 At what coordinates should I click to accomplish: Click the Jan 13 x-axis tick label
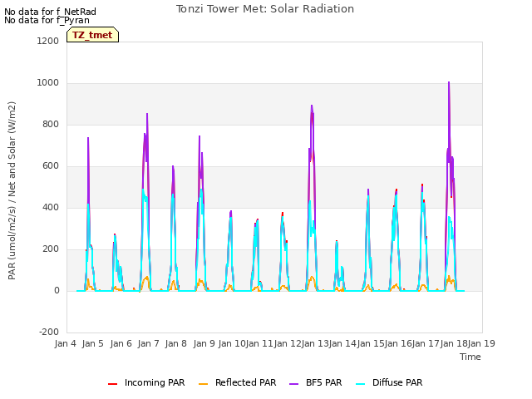point(315,343)
